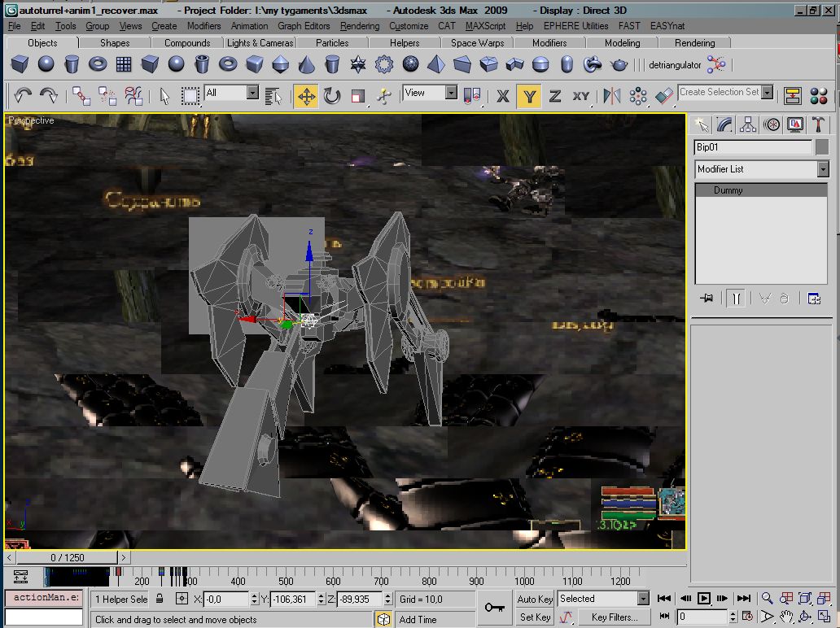Activate the Unlink Selection tool
Viewport: 840px width, 628px height.
(107, 96)
